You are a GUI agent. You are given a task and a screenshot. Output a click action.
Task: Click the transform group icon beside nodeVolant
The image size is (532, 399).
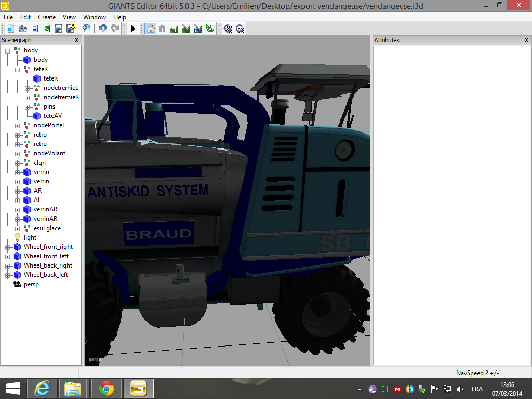(x=27, y=153)
